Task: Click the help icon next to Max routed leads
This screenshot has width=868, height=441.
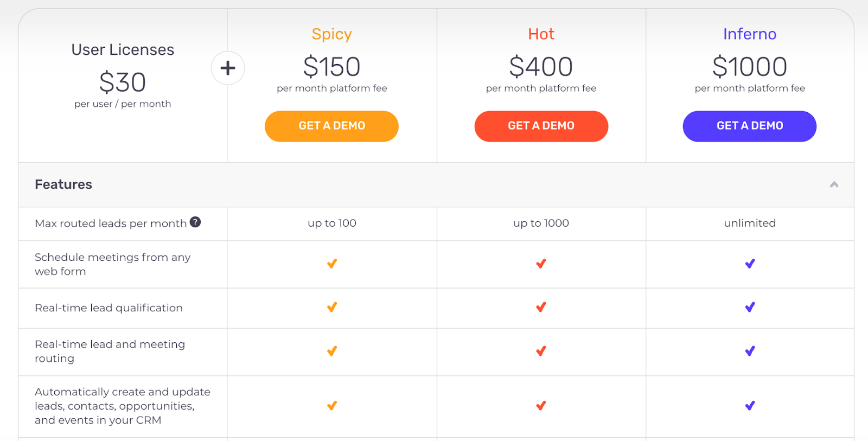Action: coord(195,222)
